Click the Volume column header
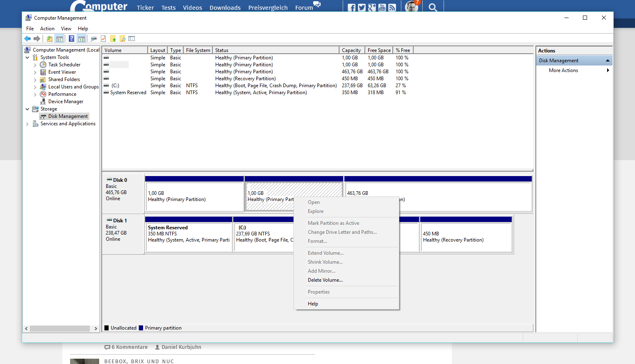This screenshot has width=635, height=364. click(125, 50)
